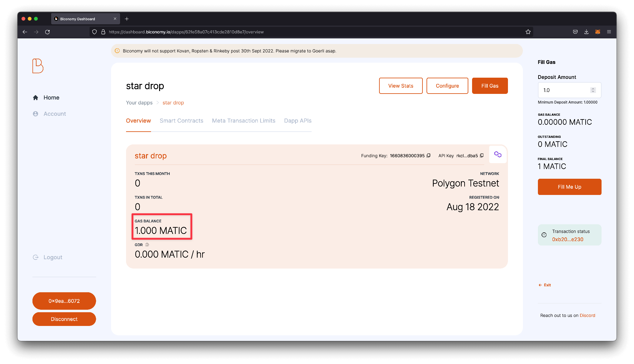Select Home in the sidebar
Image resolution: width=634 pixels, height=364 pixels.
coord(51,97)
